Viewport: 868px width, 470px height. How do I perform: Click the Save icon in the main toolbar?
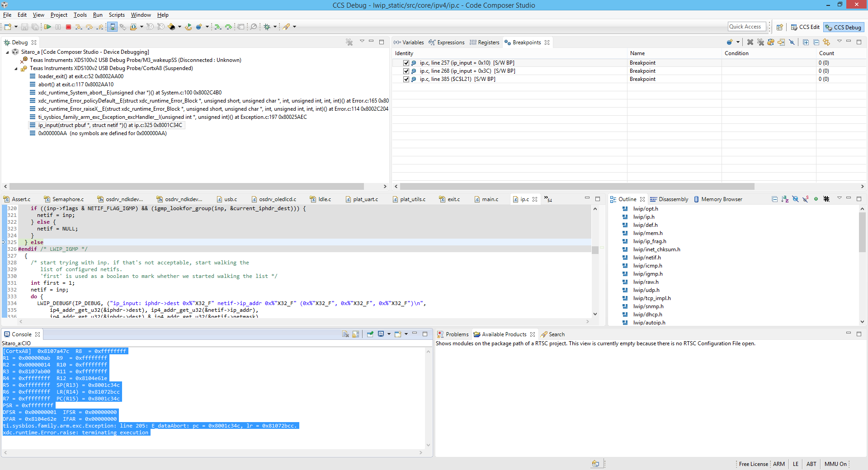(x=25, y=27)
